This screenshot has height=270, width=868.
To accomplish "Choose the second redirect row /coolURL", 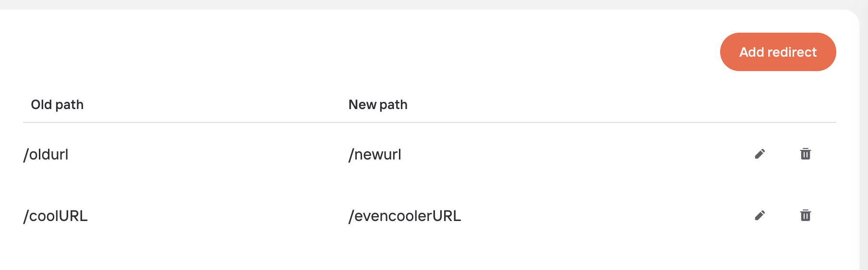I will click(430, 216).
